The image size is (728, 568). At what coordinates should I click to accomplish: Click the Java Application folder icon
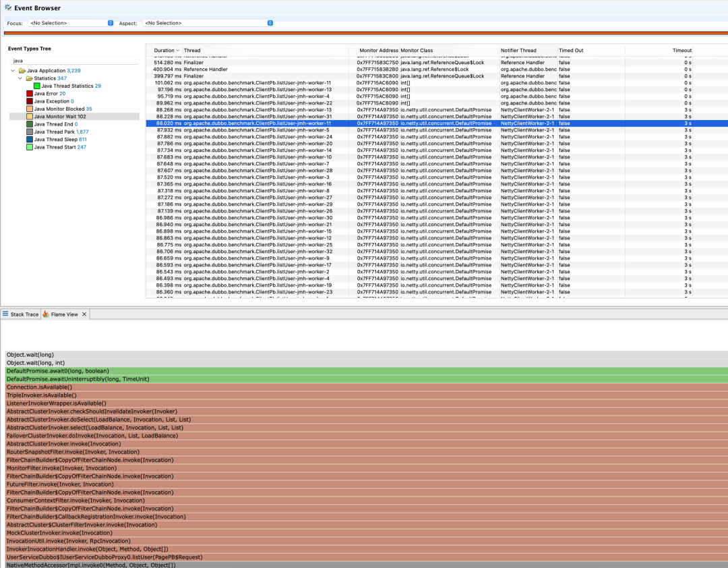22,71
